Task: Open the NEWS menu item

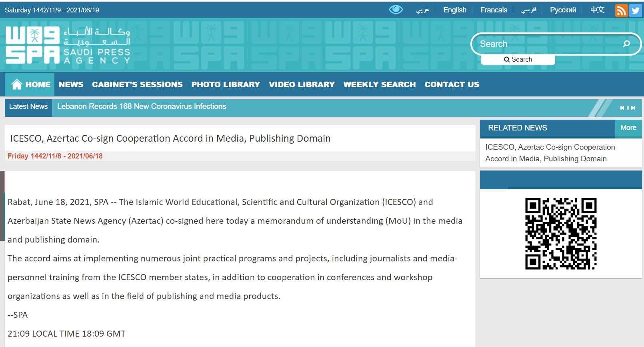Action: tap(71, 84)
